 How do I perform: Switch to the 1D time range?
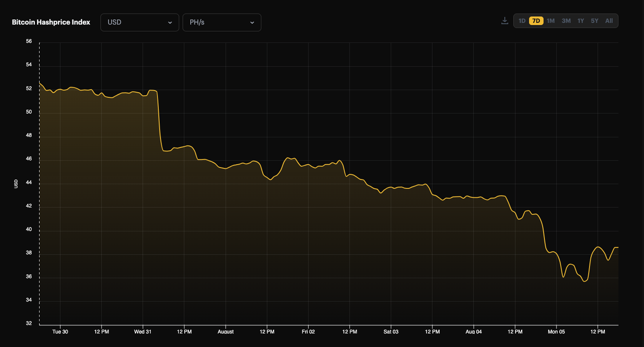(x=522, y=21)
